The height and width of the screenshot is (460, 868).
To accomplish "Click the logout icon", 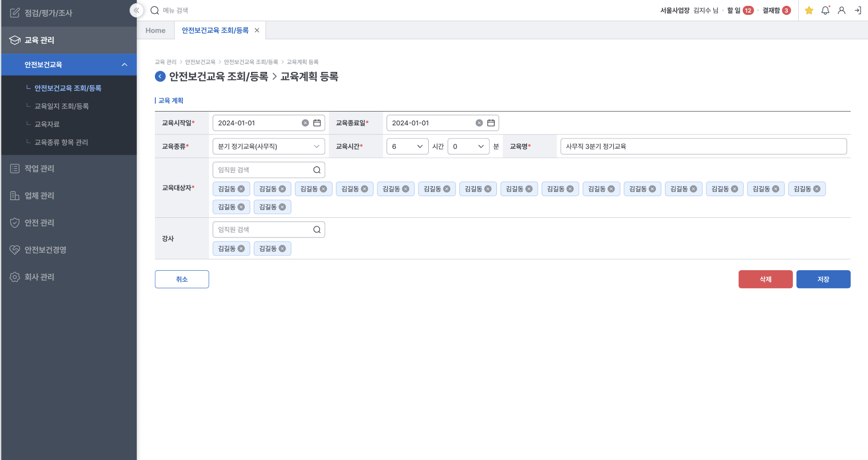I will coord(857,11).
